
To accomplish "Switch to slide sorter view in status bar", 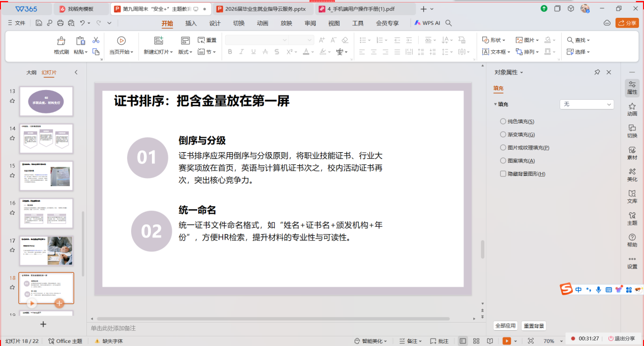I will [476, 341].
